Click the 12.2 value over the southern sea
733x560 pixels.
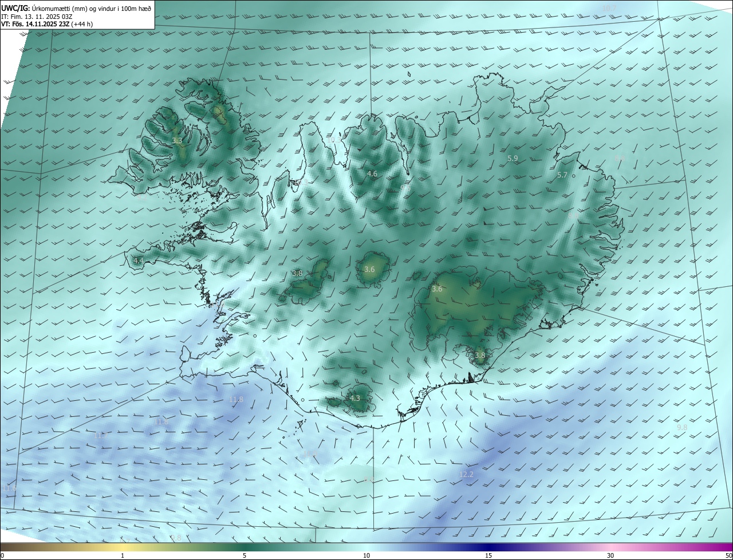tap(467, 475)
